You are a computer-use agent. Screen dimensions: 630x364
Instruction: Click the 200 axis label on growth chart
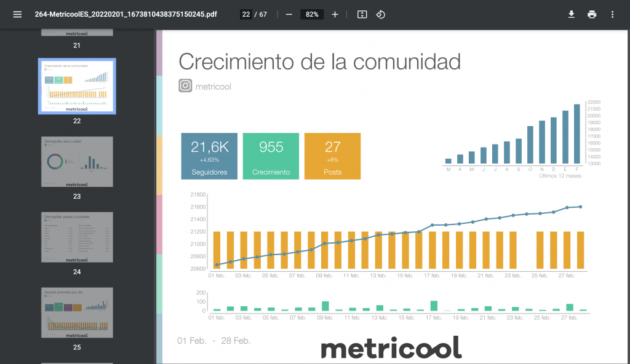(x=201, y=293)
